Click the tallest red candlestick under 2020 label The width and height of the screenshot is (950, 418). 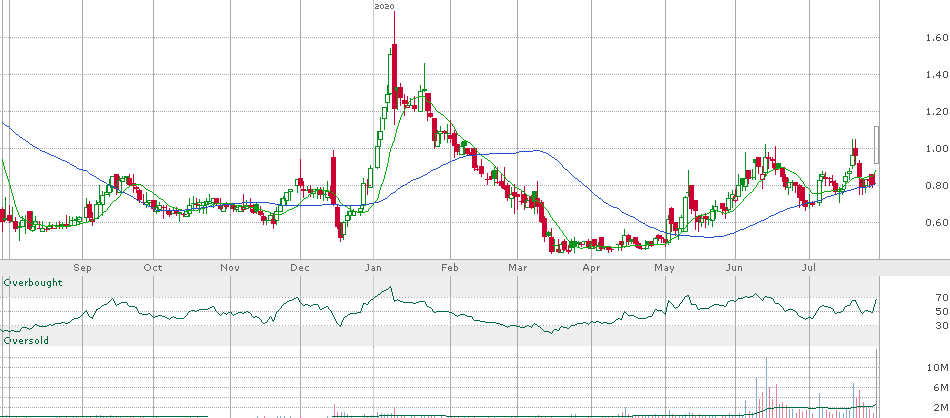pos(394,68)
